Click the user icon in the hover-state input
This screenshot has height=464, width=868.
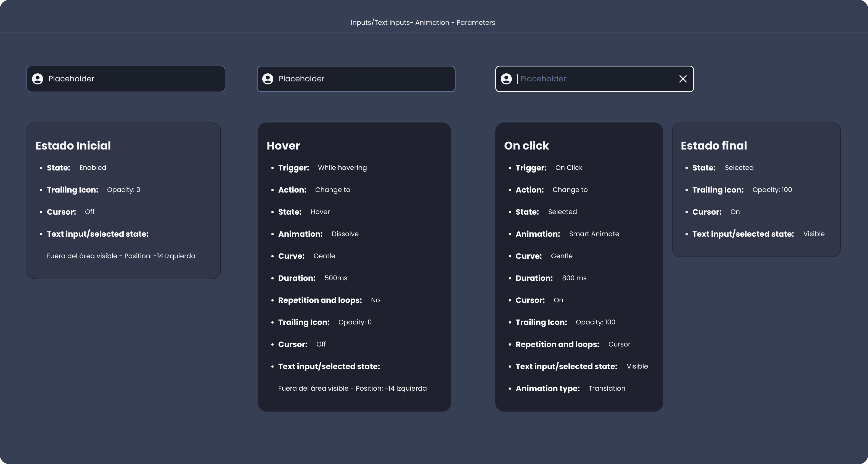pyautogui.click(x=268, y=79)
